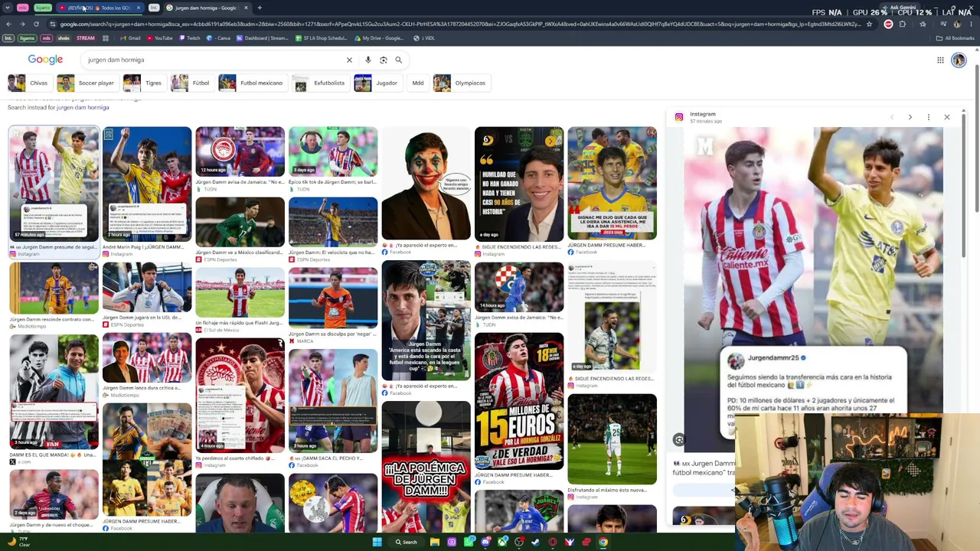The height and width of the screenshot is (551, 980).
Task: Filter images by the Fútbol chip
Action: 191,83
